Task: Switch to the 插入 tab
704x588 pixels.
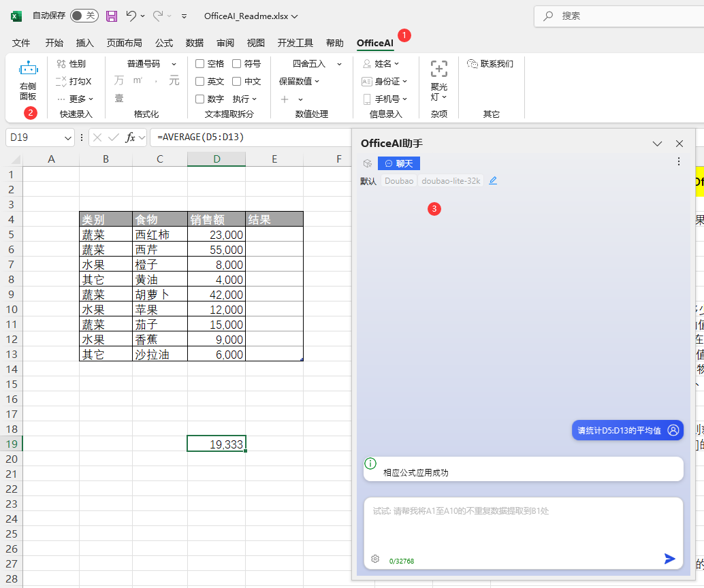Action: [85, 43]
